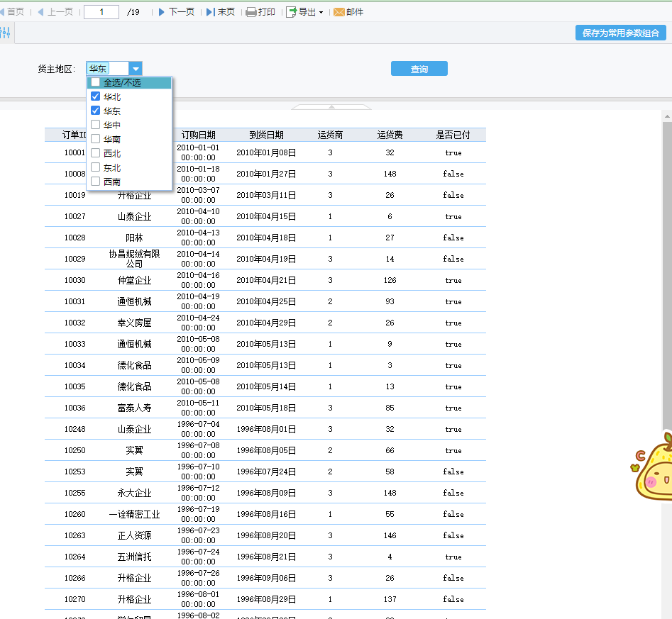Click the 运货费 column header
The height and width of the screenshot is (619, 672).
390,135
